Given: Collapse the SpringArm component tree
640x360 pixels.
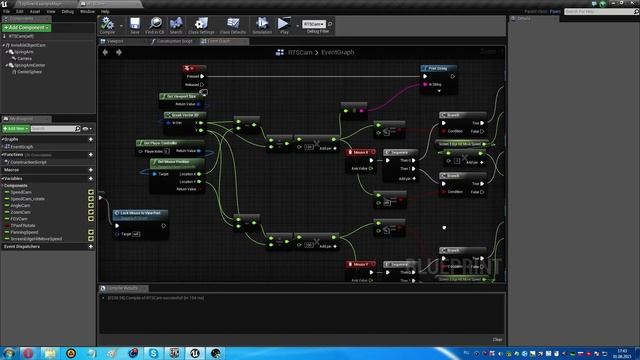Looking at the screenshot, I should tap(7, 52).
